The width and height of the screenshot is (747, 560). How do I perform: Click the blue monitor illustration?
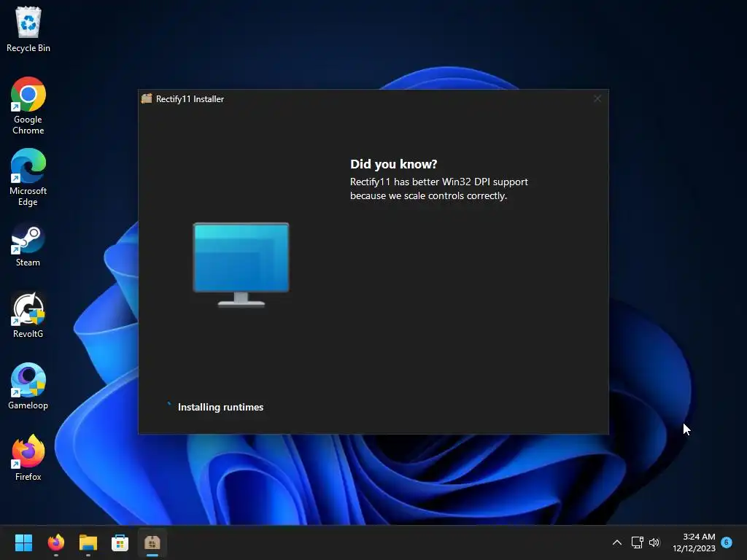241,265
